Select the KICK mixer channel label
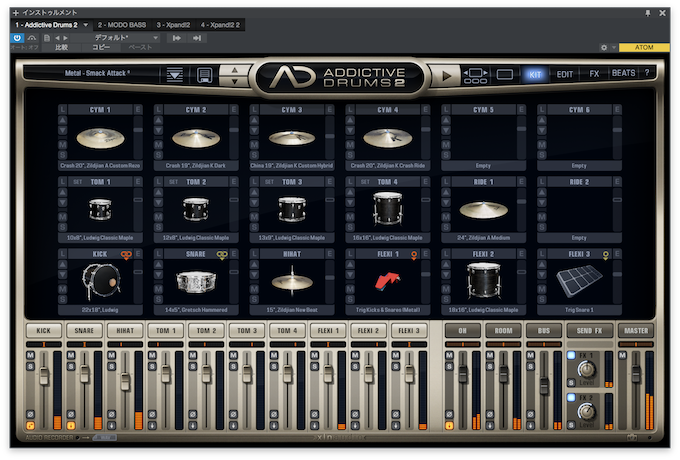The width and height of the screenshot is (680, 460). (43, 330)
